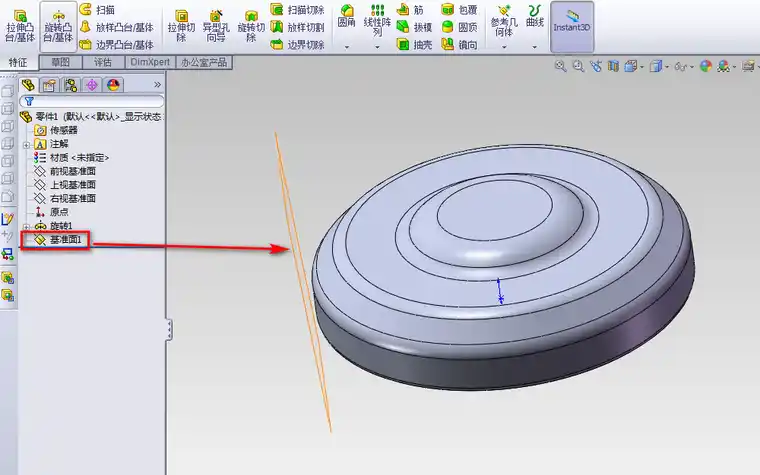This screenshot has height=475, width=760.
Task: Open the ConfigurationManager tab
Action: tap(71, 85)
